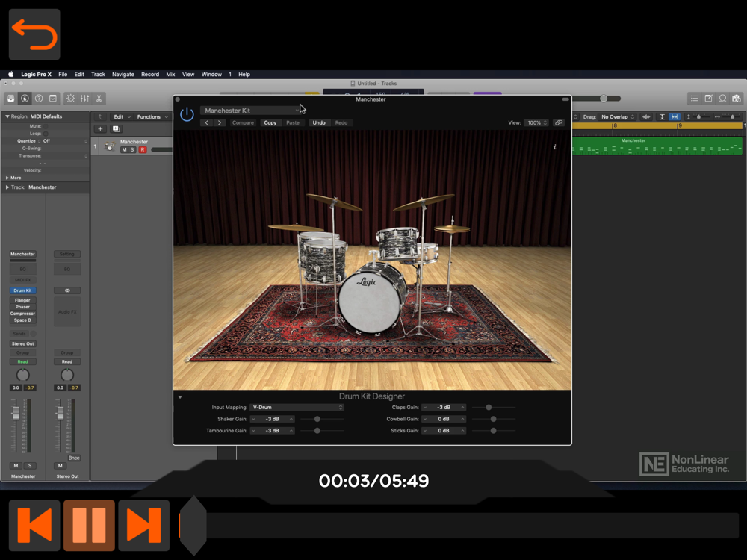Select the green Manchester MIDI region

click(657, 146)
